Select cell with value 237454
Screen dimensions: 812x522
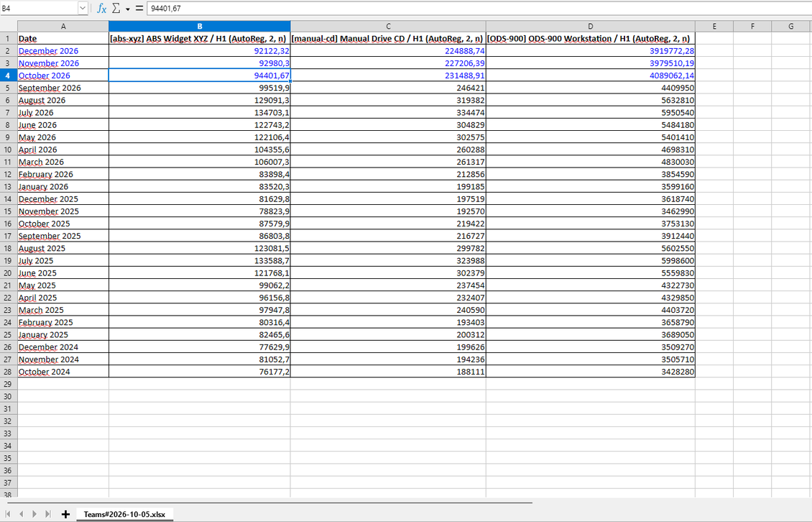point(388,285)
